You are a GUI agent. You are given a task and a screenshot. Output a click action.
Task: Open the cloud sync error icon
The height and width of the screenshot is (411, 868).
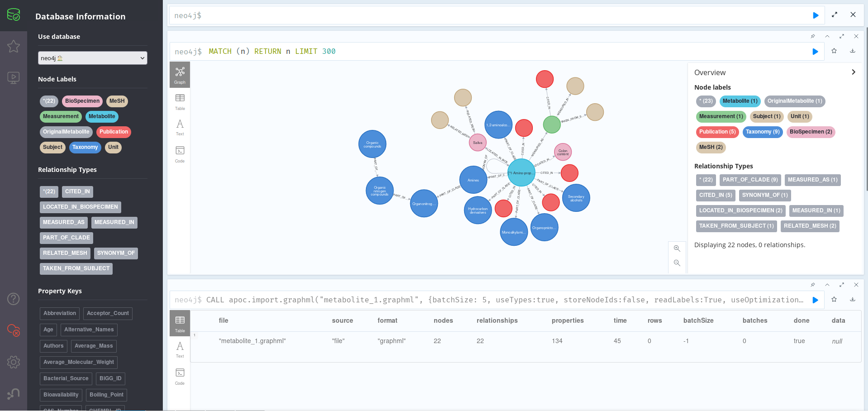[x=14, y=330]
